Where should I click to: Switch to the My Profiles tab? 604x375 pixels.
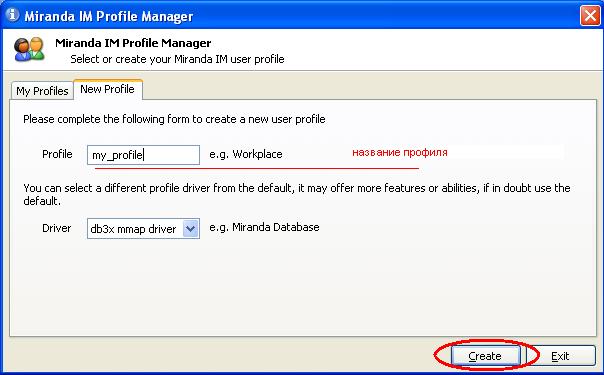[x=42, y=91]
